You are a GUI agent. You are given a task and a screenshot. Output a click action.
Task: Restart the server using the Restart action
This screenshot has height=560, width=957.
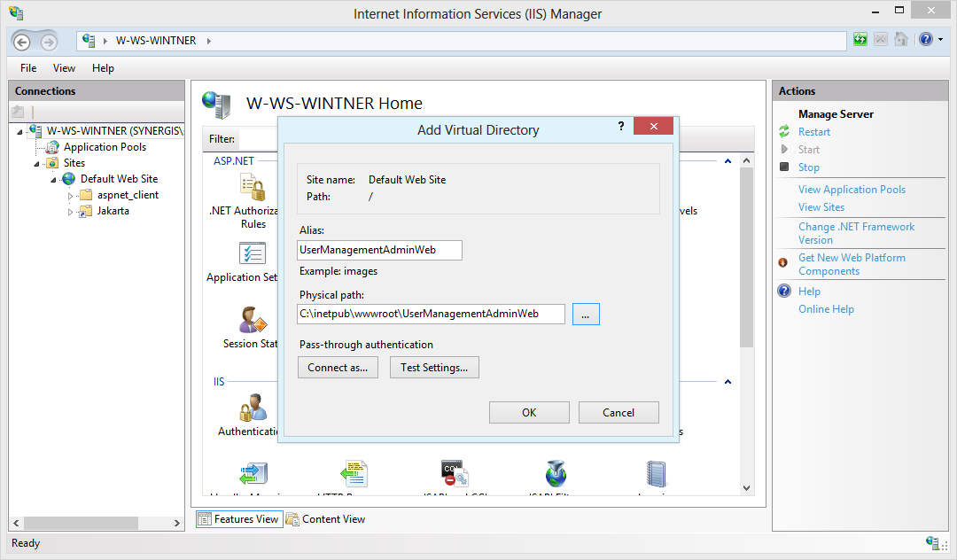click(x=813, y=131)
